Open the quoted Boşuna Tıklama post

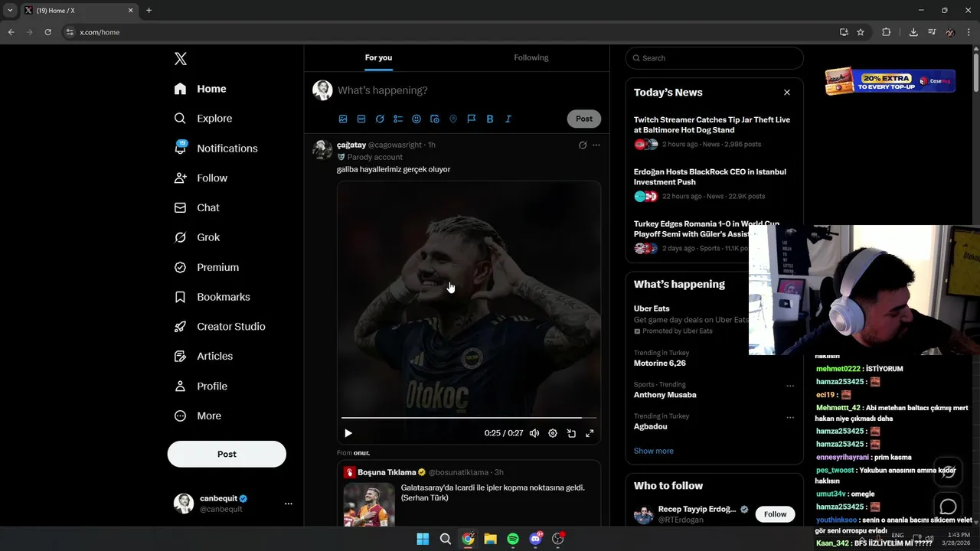pos(469,494)
